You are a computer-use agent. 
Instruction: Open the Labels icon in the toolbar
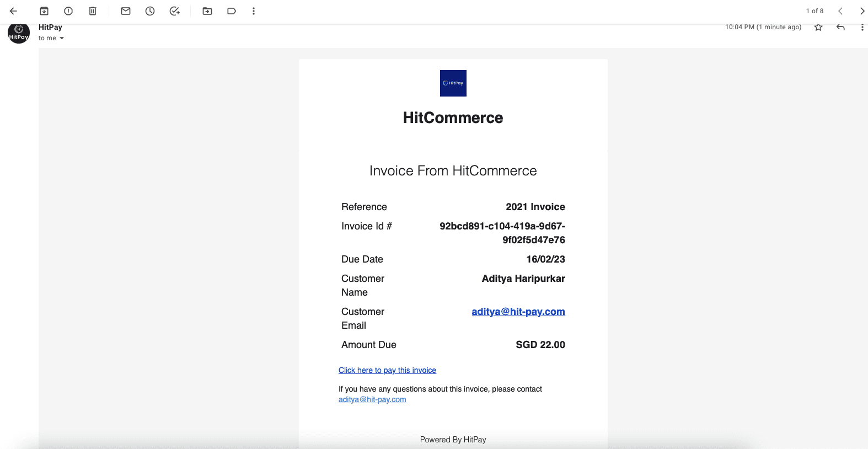point(232,11)
